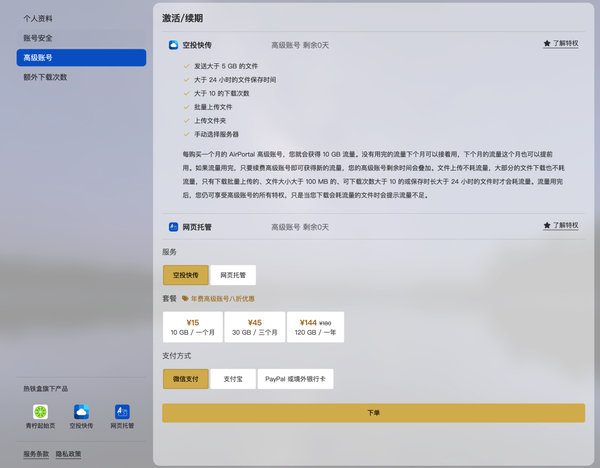
Task: Open the 网页托管 product icon in sidebar
Action: (122, 412)
